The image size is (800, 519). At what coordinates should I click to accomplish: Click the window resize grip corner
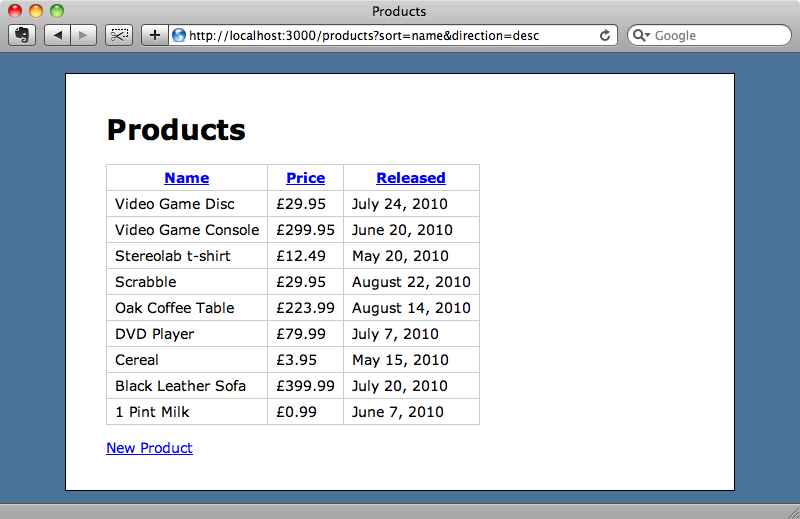(793, 512)
